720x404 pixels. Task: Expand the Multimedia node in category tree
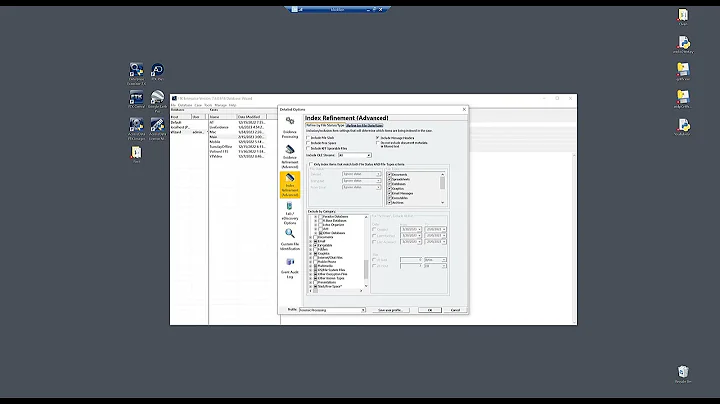[x=310, y=266]
